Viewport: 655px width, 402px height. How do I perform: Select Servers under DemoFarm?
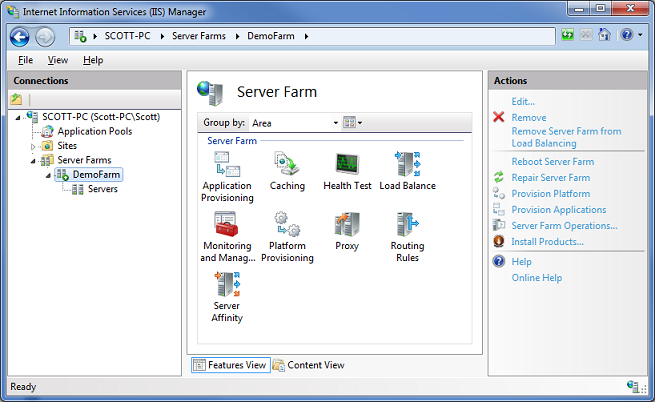coord(103,189)
